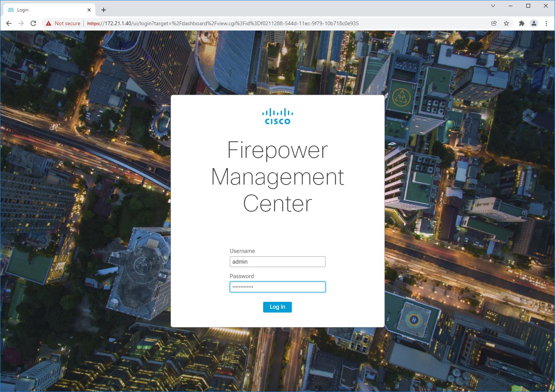555x392 pixels.
Task: Click the Log In button
Action: point(277,307)
